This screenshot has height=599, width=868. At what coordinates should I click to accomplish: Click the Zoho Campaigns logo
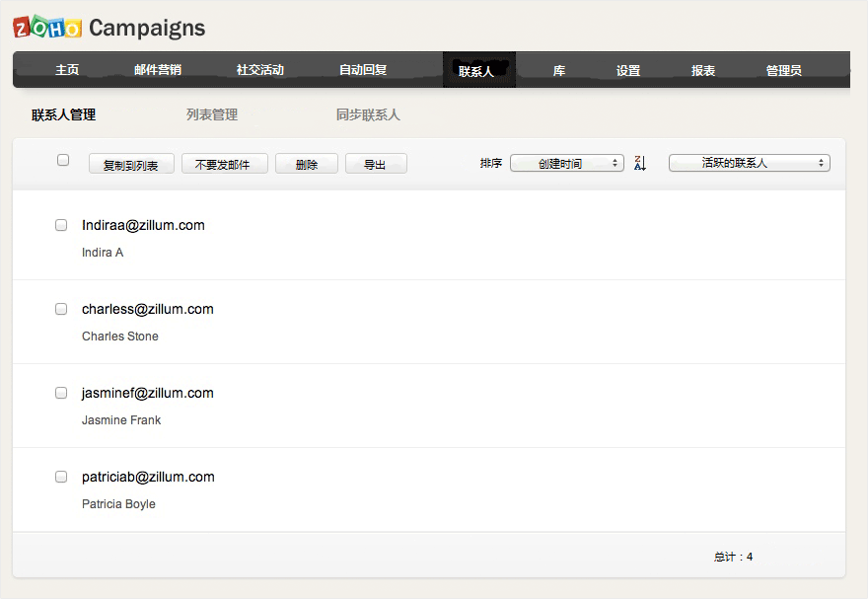(x=109, y=27)
